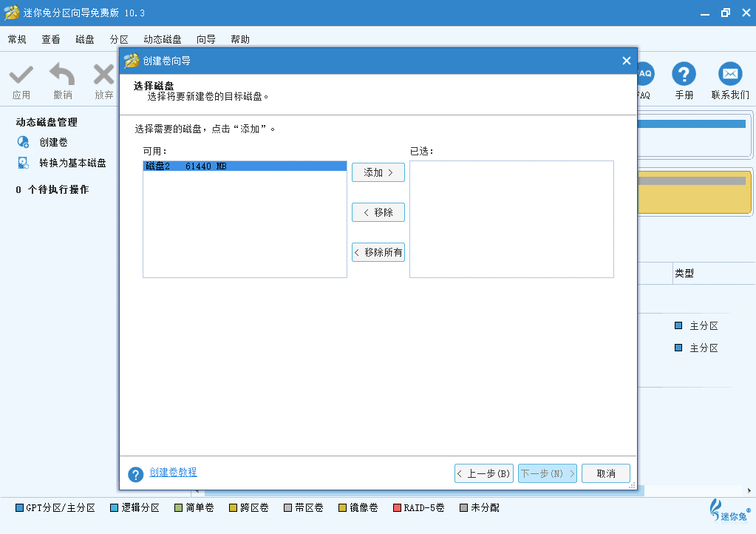Click the second 主分区 table entry
This screenshot has width=756, height=534.
pyautogui.click(x=704, y=348)
